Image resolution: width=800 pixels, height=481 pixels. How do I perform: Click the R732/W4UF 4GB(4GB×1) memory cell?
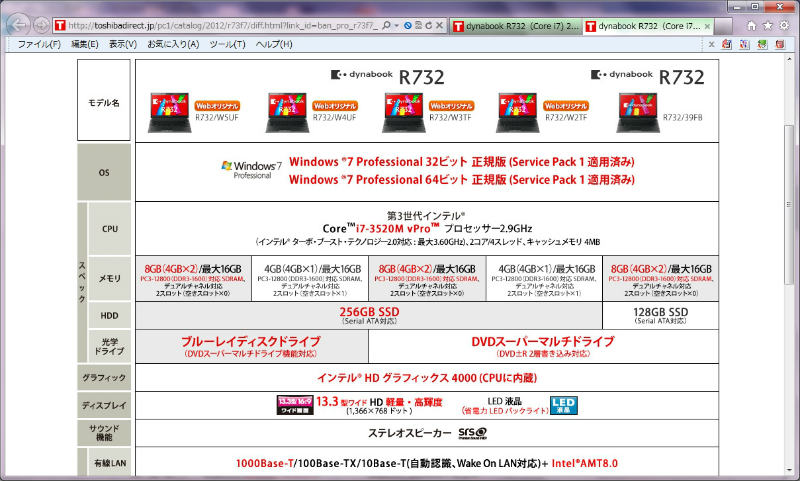[x=310, y=279]
